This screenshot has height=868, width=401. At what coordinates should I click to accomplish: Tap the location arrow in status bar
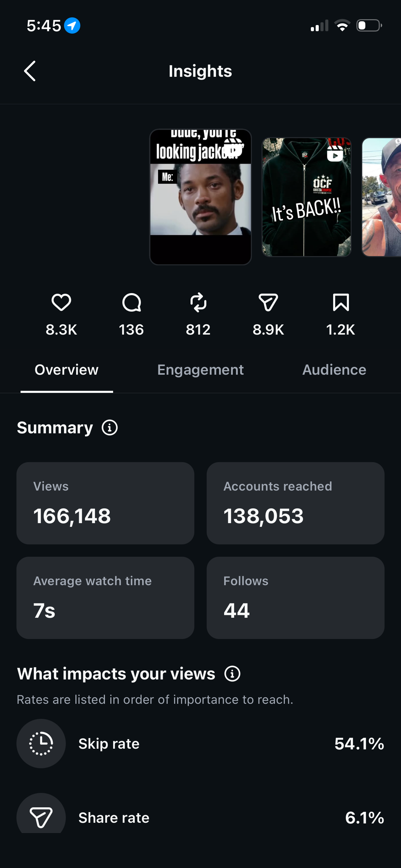[72, 25]
